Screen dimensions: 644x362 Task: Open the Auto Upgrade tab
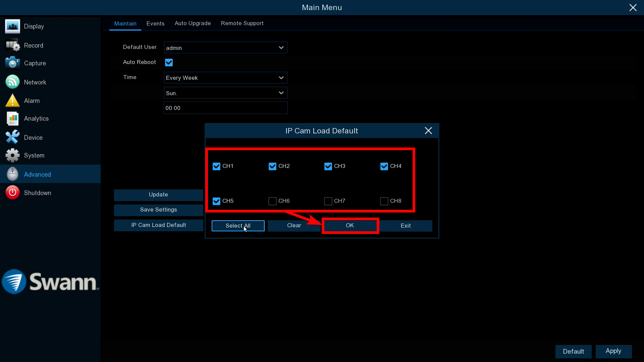point(193,23)
